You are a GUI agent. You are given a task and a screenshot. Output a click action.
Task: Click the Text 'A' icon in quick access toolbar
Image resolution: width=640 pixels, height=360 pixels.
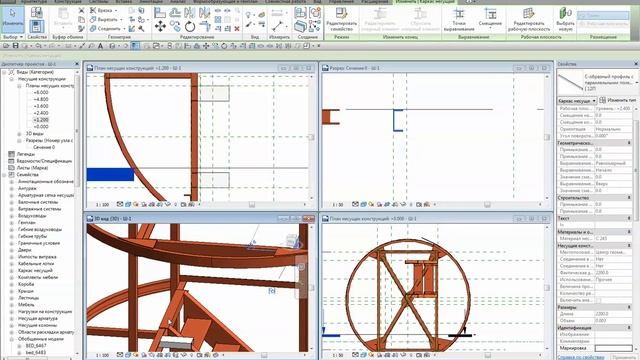(100, 46)
